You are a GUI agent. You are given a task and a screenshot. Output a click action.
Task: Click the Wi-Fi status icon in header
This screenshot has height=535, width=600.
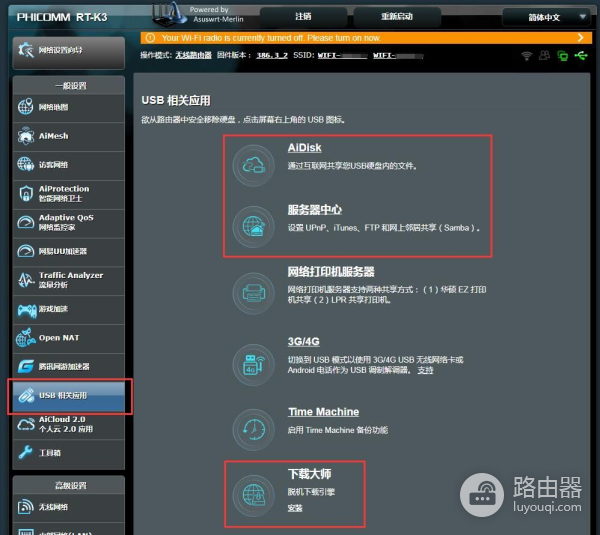point(527,56)
